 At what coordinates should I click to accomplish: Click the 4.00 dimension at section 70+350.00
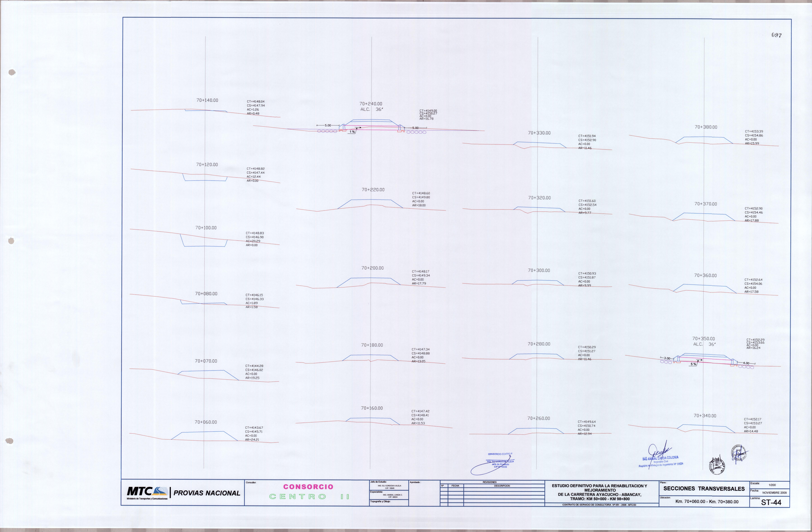[x=746, y=363]
